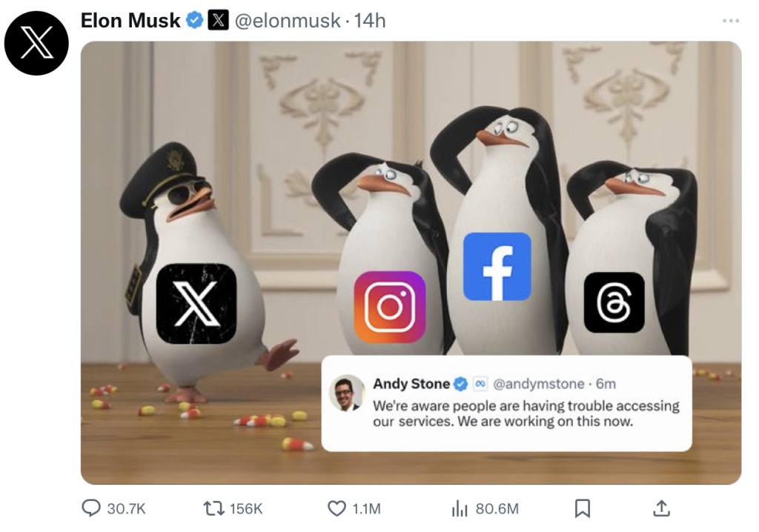The width and height of the screenshot is (759, 532).
Task: Bookmark this post
Action: pyautogui.click(x=583, y=508)
